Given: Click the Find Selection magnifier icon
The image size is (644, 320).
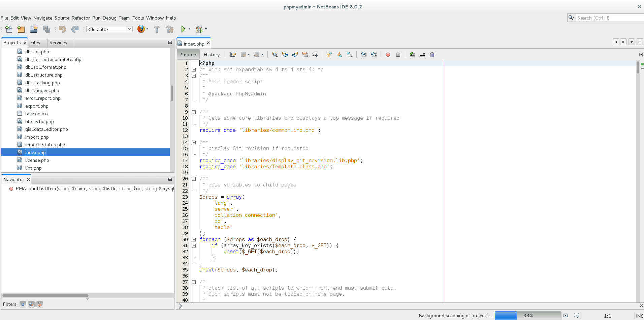Looking at the screenshot, I should (275, 55).
